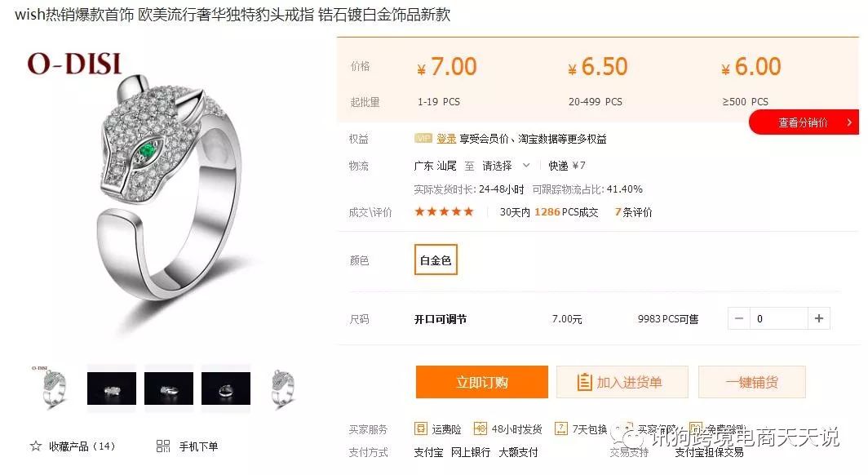Click the quantity input field
This screenshot has height=475, width=868.
pos(779,318)
